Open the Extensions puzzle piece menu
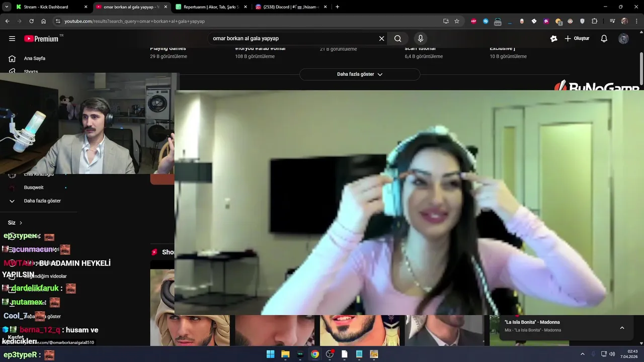 [595, 21]
